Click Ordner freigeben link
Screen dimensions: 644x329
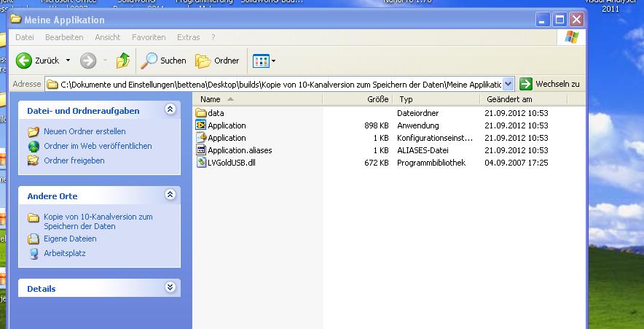pos(74,160)
